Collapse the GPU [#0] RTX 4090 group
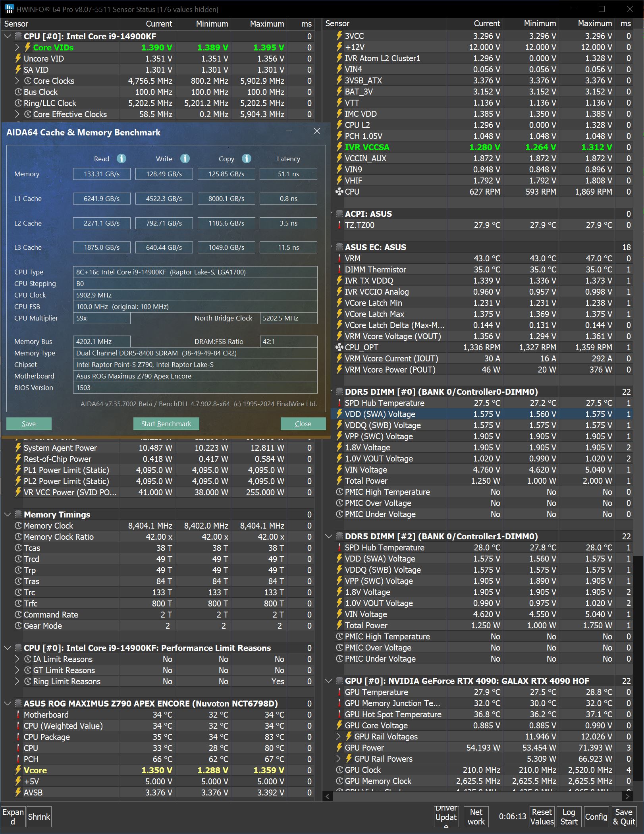The width and height of the screenshot is (644, 834). (328, 681)
